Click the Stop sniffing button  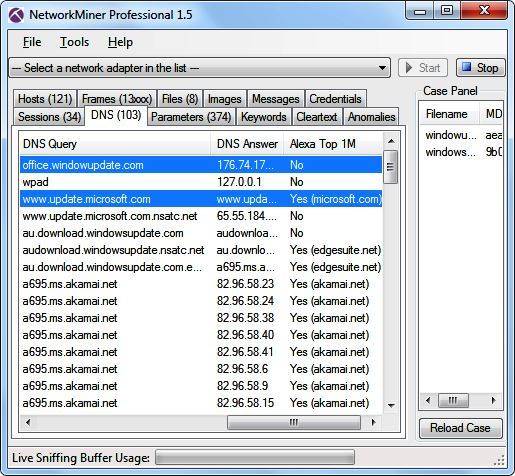481,68
